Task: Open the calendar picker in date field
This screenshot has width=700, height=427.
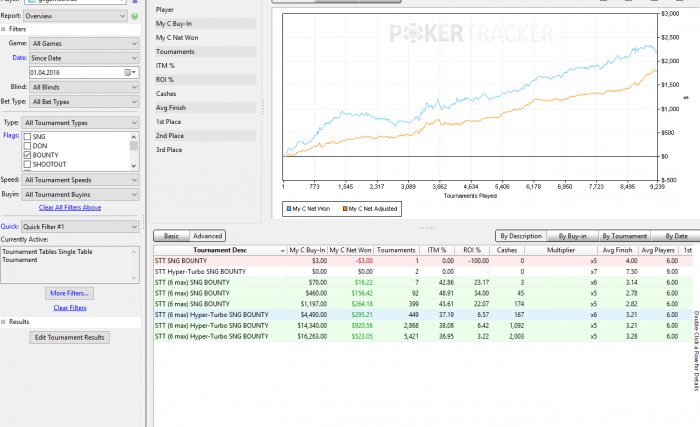Action: coord(130,72)
